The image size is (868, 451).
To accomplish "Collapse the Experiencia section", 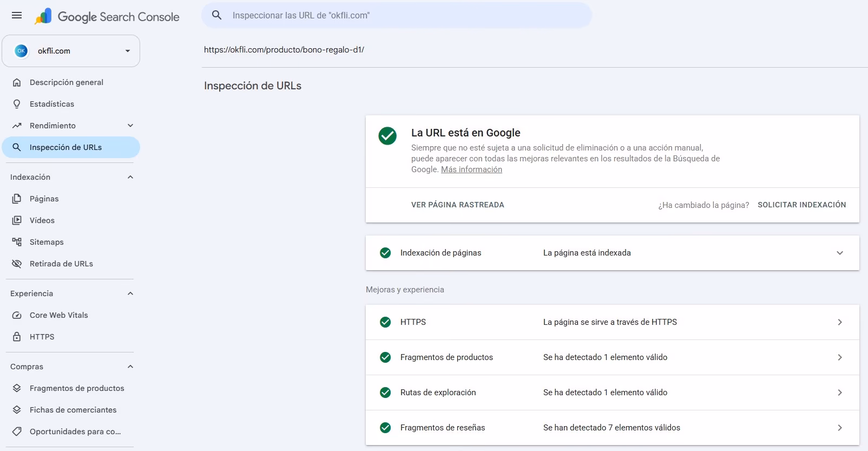I will click(130, 293).
